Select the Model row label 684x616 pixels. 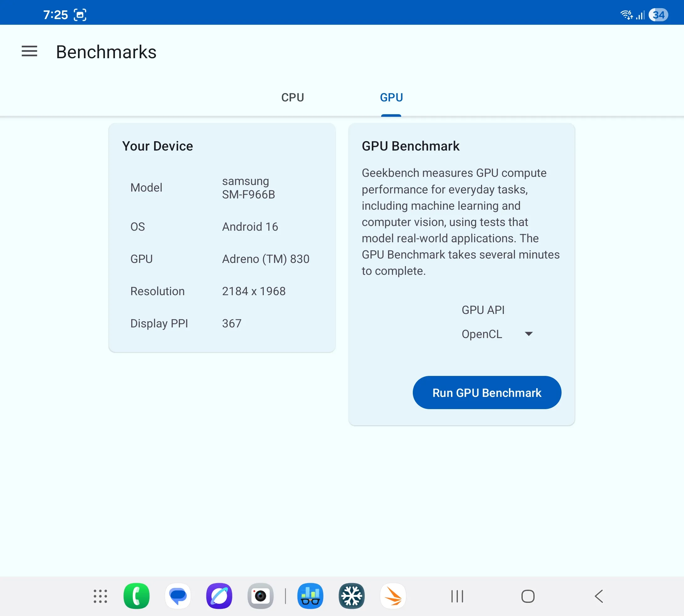[146, 188]
